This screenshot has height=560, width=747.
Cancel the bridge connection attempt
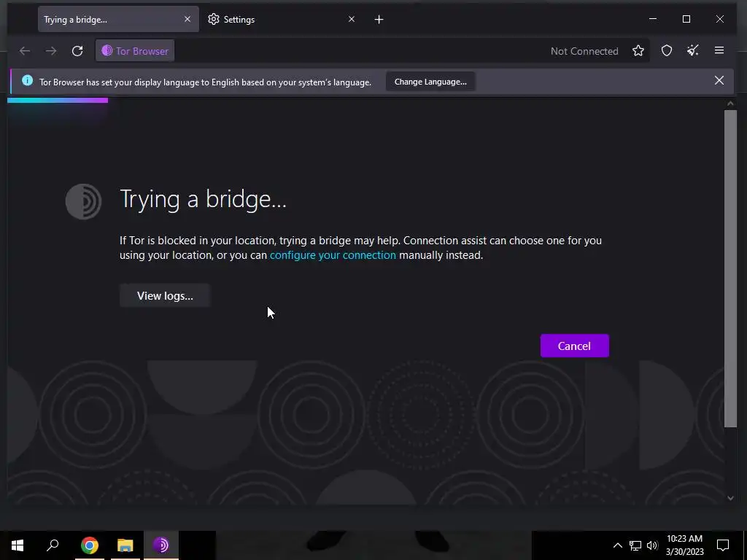(575, 346)
